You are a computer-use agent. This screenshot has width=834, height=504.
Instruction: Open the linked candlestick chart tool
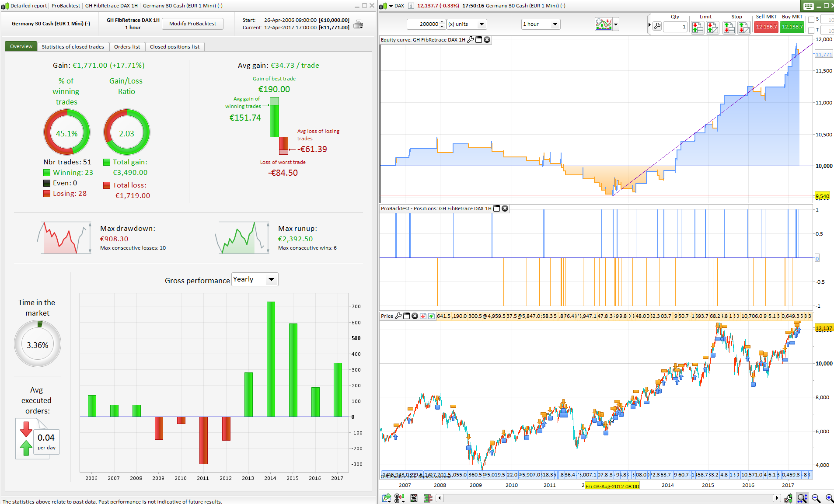[x=399, y=498]
